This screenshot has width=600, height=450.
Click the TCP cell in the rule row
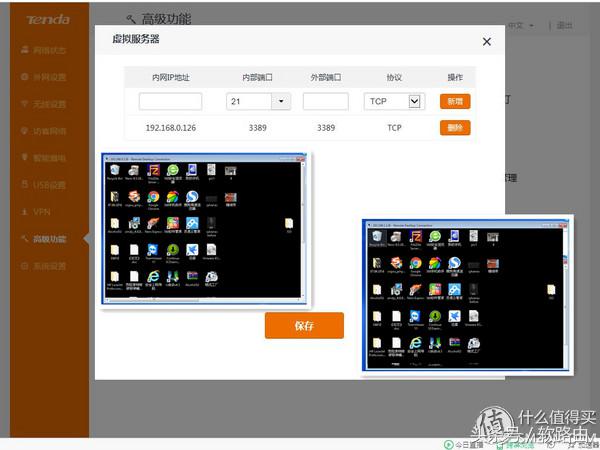coord(394,128)
